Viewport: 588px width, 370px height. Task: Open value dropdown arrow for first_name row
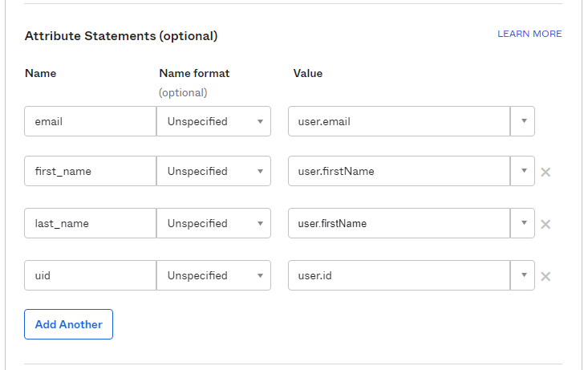523,171
